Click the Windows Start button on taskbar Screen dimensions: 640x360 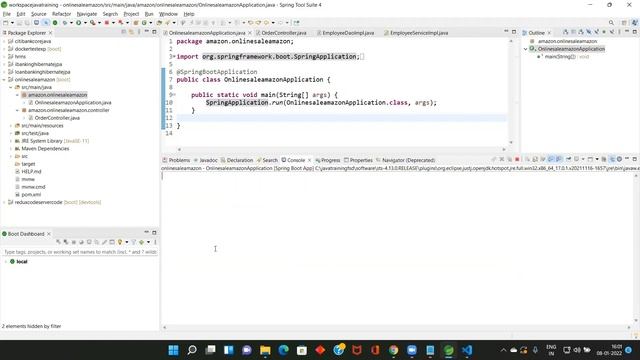click(173, 350)
